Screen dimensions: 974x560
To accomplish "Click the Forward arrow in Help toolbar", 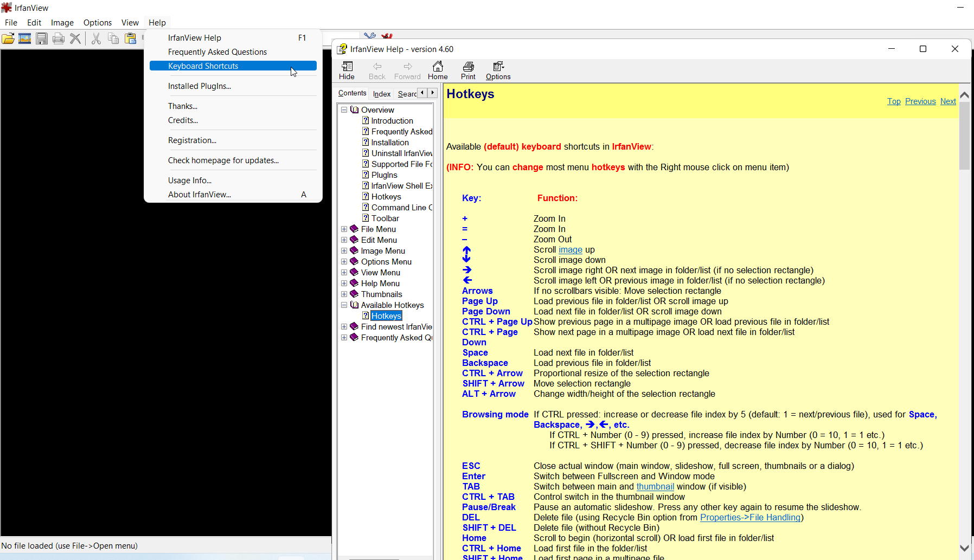I will click(x=408, y=67).
